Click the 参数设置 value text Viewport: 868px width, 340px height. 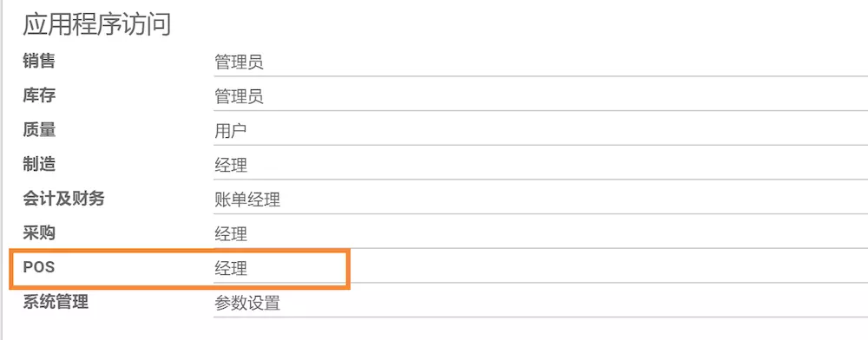click(x=247, y=304)
